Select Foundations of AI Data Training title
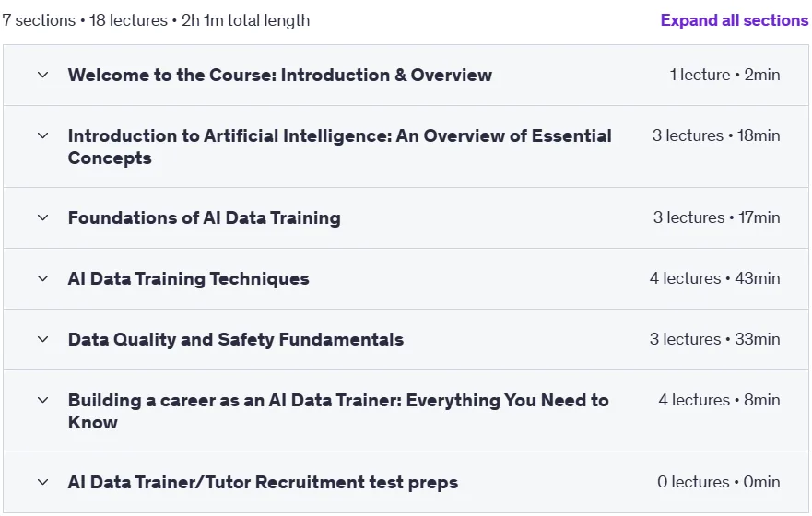Viewport: 812px width, 516px height. pyautogui.click(x=204, y=217)
